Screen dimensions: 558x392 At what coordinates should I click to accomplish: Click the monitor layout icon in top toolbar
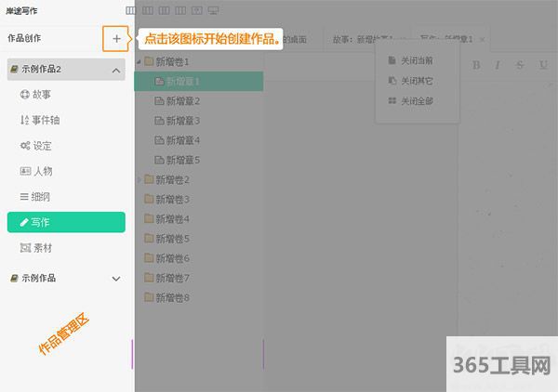point(214,10)
